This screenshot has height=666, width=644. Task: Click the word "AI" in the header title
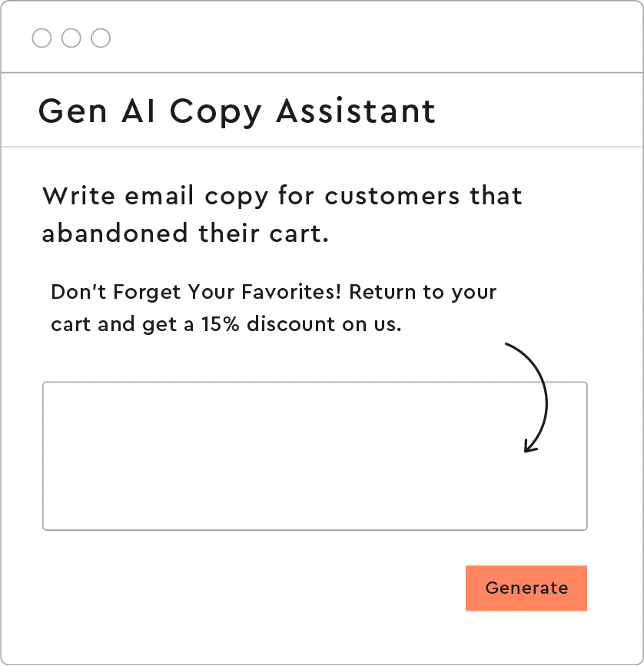pyautogui.click(x=138, y=111)
